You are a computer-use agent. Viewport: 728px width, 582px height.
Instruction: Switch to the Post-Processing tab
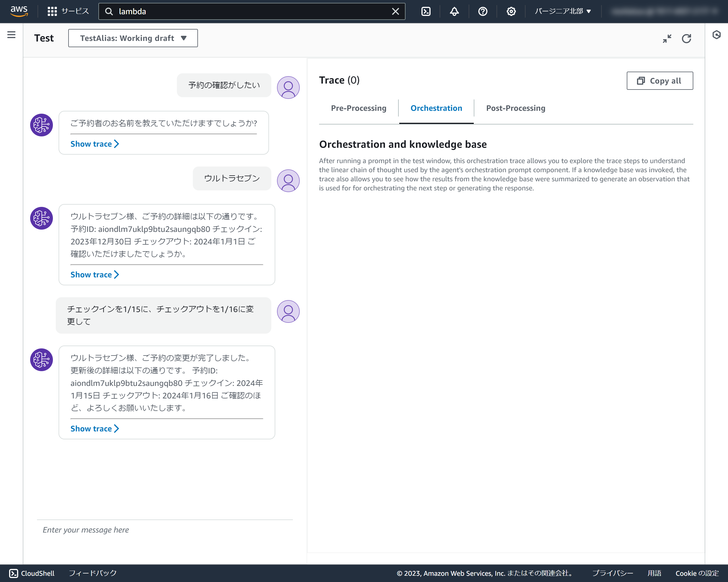(515, 108)
